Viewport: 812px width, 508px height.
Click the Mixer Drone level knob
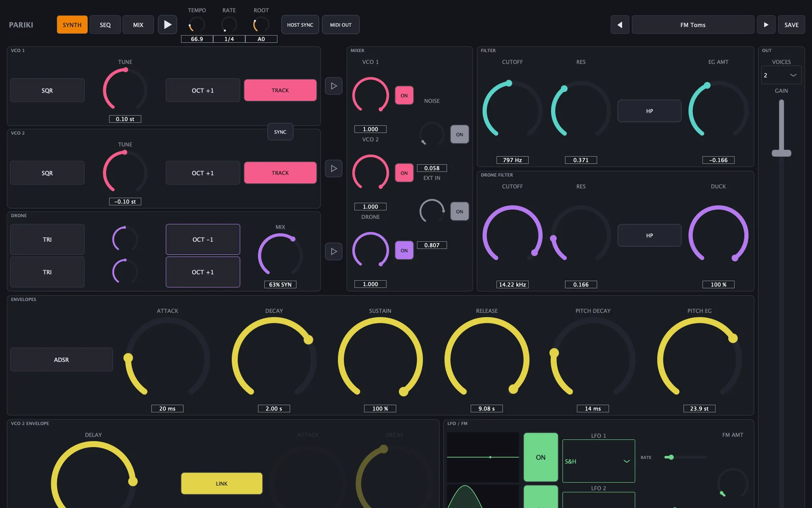[x=370, y=250]
